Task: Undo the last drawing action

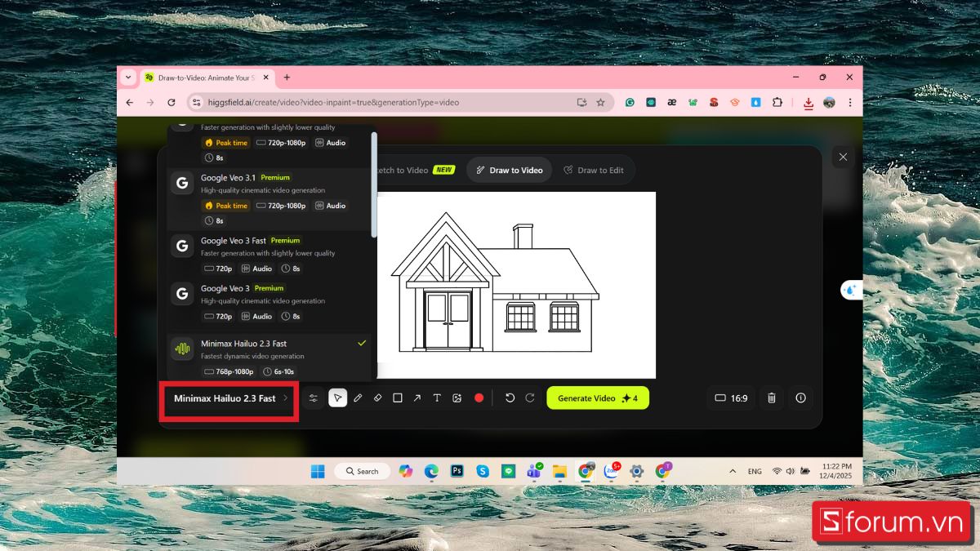Action: point(510,398)
